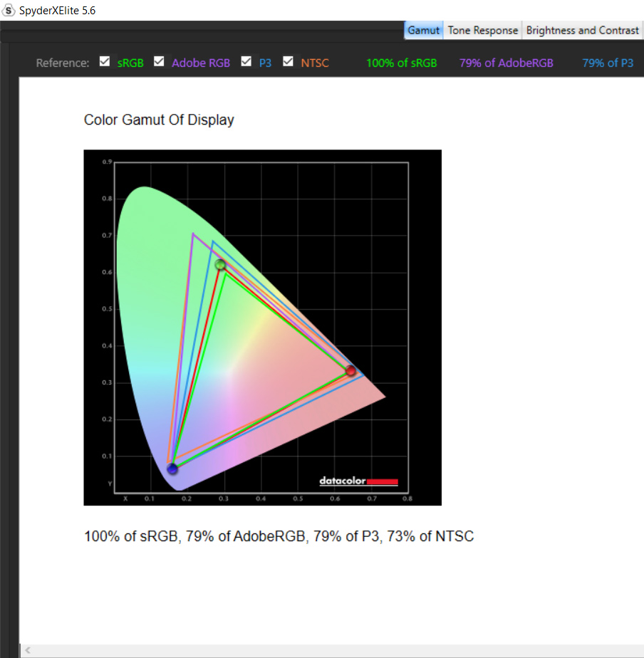The width and height of the screenshot is (644, 658).
Task: Click the horizontal scrollbar left arrow
Action: (28, 650)
